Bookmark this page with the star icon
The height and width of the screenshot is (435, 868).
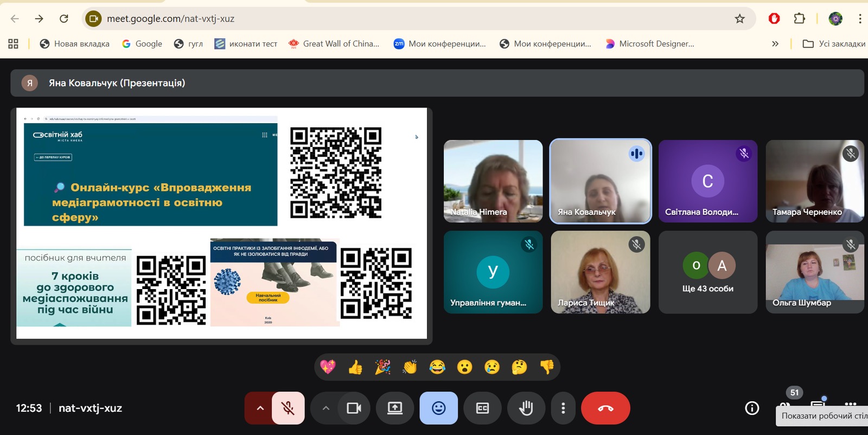[739, 18]
